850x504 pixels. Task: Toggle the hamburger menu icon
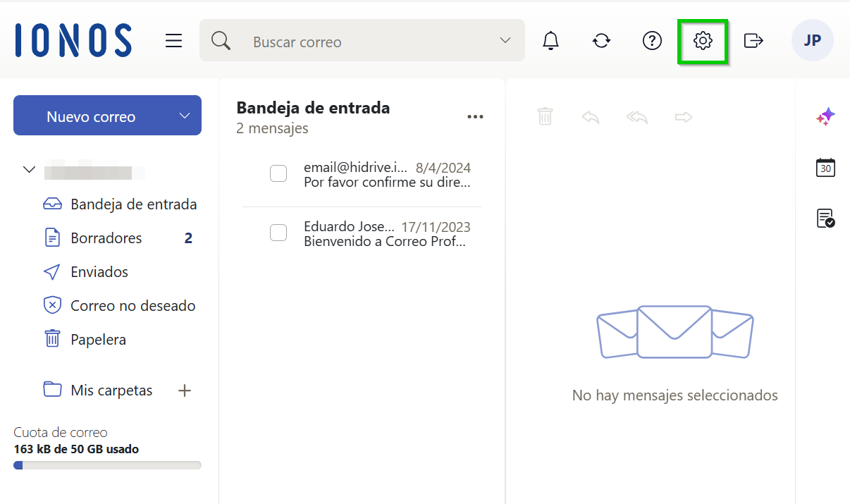coord(173,40)
